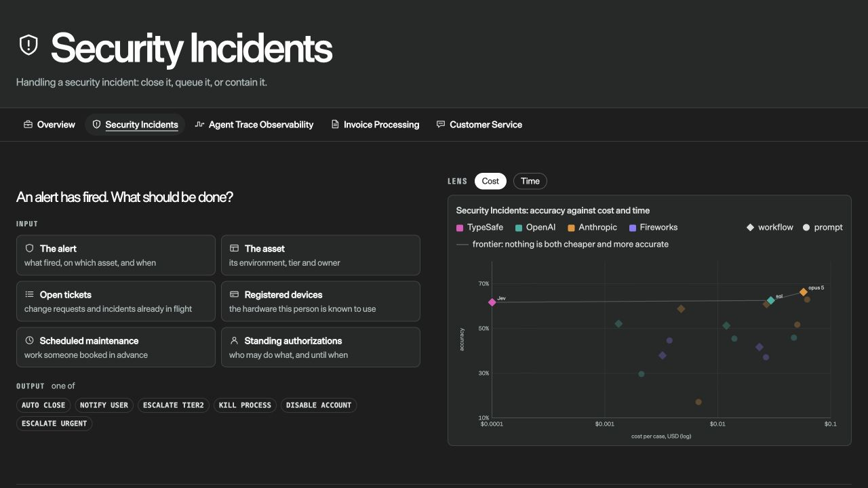Click the shield alert icon beside the page title

(x=28, y=45)
